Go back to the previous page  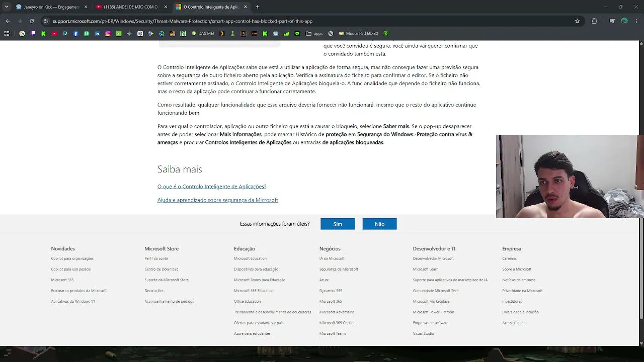click(x=8, y=21)
